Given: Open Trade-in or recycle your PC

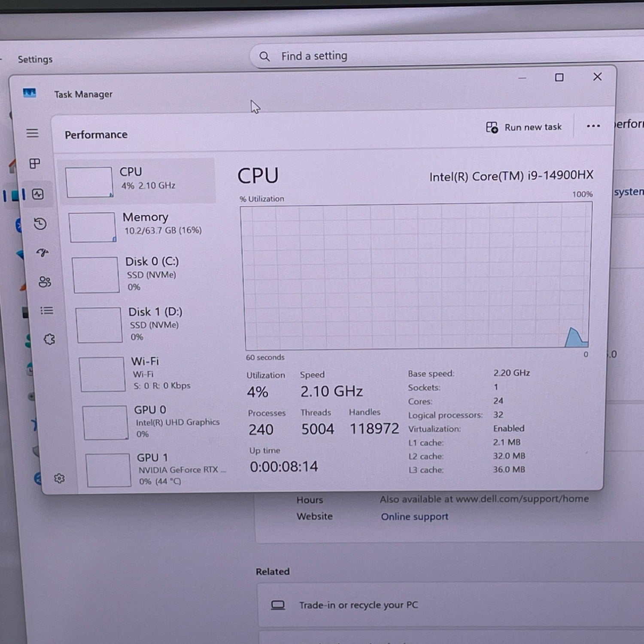Looking at the screenshot, I should (358, 605).
